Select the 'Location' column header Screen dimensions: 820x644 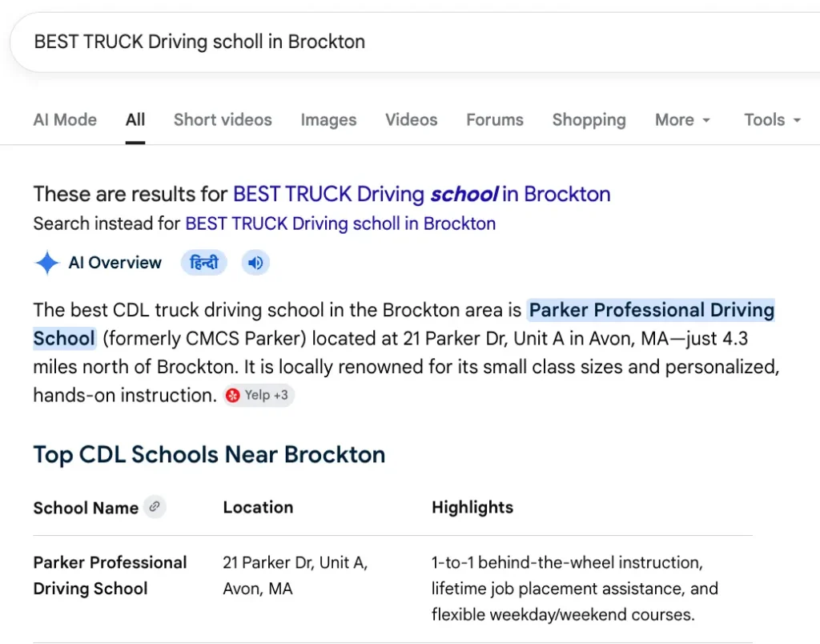point(258,508)
